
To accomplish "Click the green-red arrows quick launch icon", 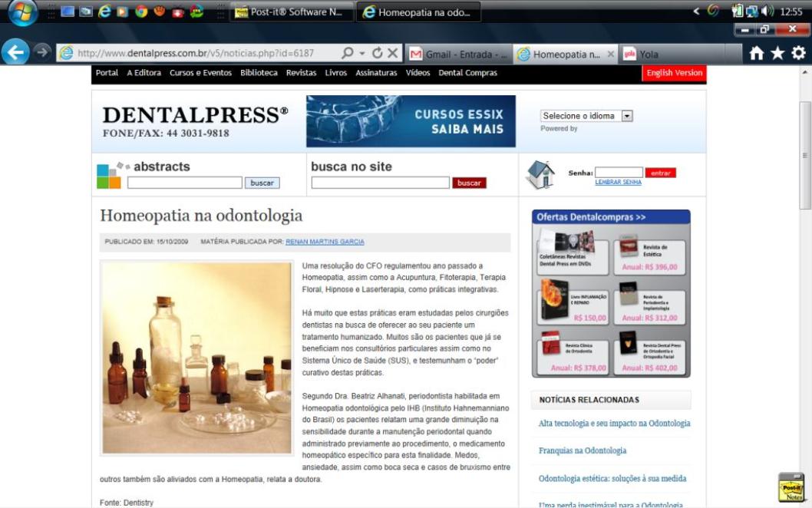I will (196, 12).
